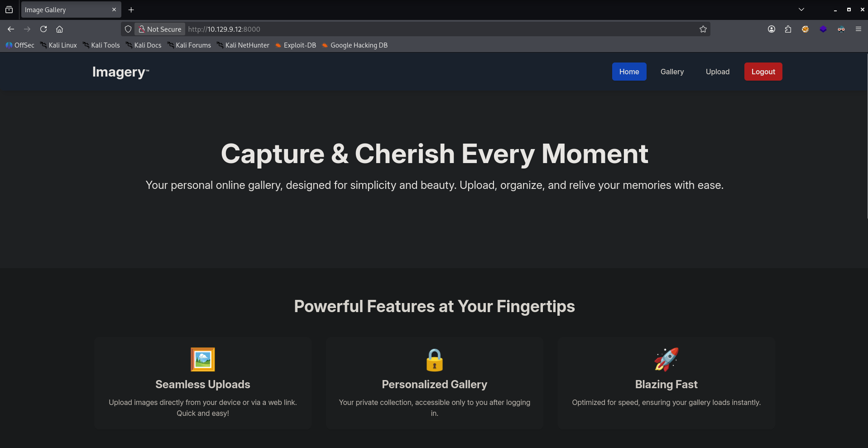Close the Image Gallery tab

pos(114,10)
